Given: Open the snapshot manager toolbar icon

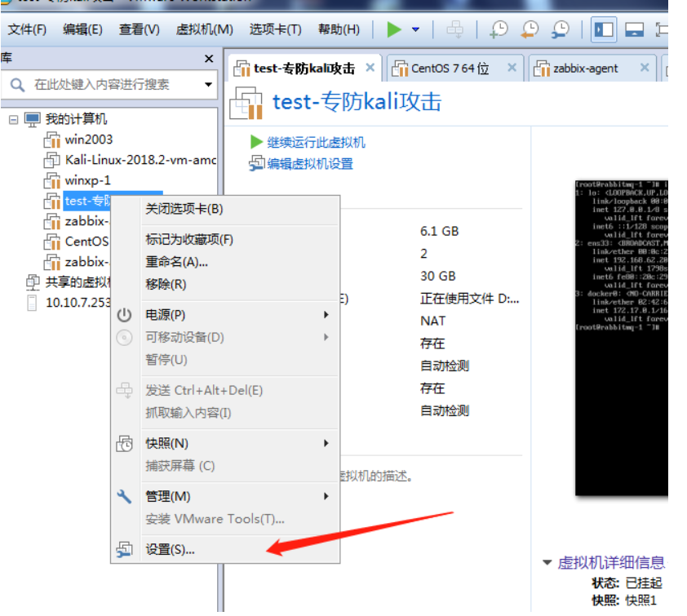Looking at the screenshot, I should (561, 30).
